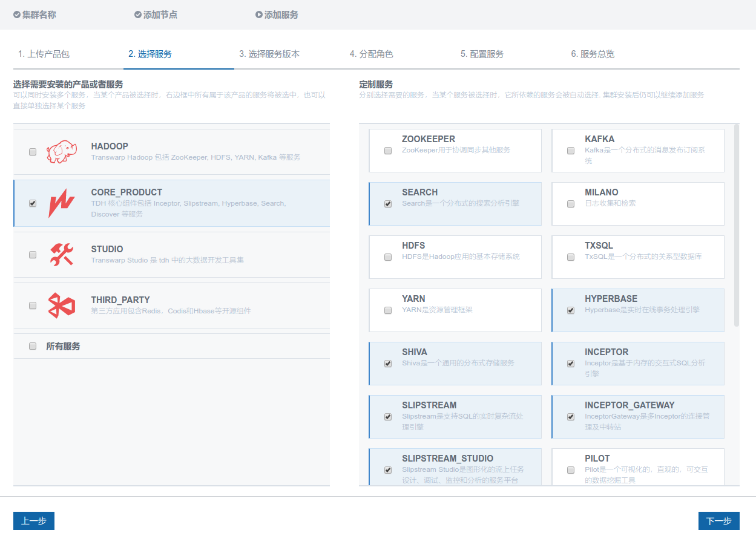This screenshot has height=539, width=756.
Task: Click the 添加服务 wizard step
Action: [x=277, y=15]
